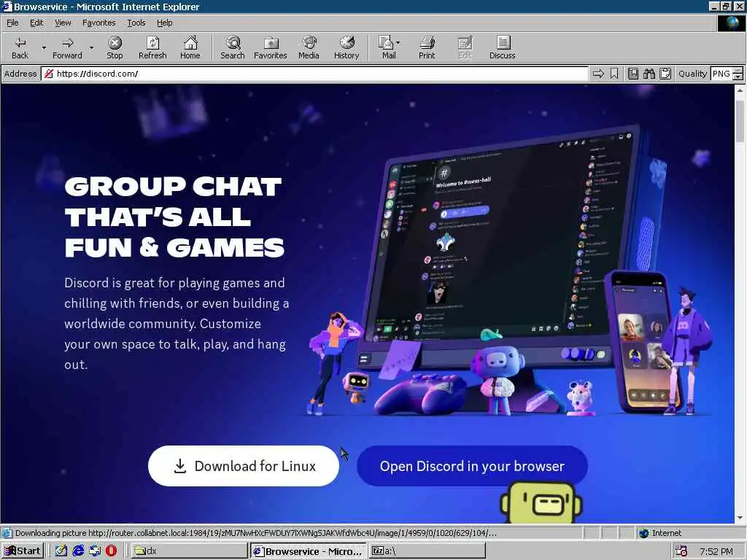Open the Search pane from the toolbar
The height and width of the screenshot is (560, 747).
click(233, 47)
